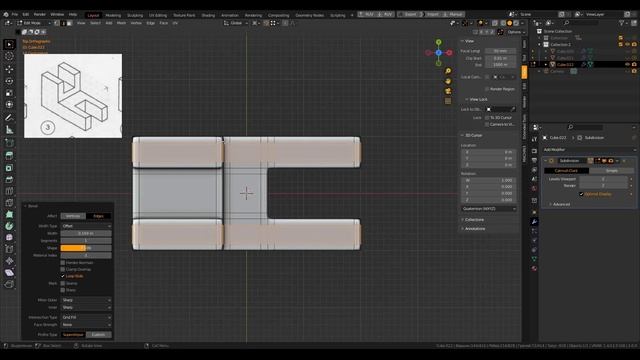Open Add Modifier dropdown

click(590, 150)
